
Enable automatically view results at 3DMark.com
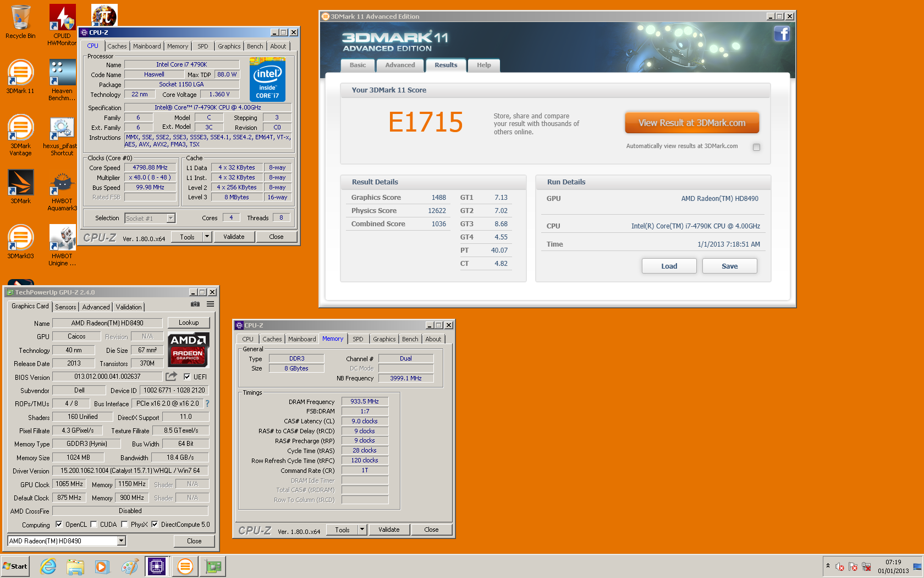coord(756,147)
